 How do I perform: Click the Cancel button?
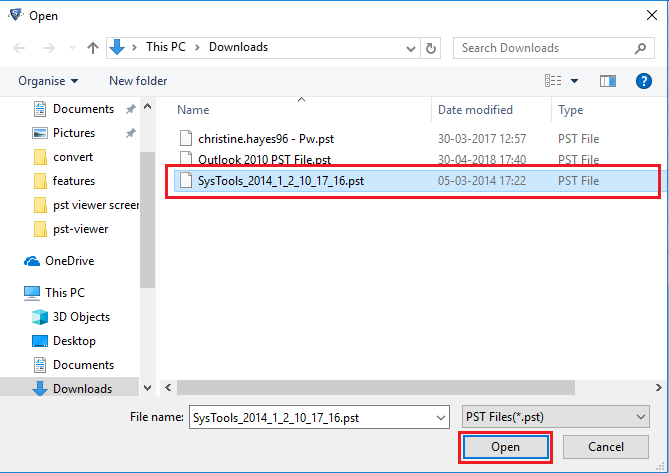click(606, 447)
